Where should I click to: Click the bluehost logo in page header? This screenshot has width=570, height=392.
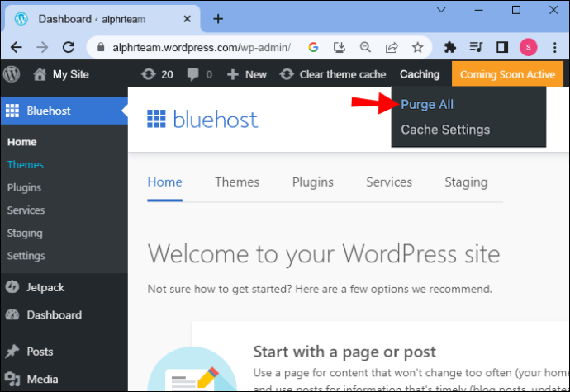coord(202,119)
